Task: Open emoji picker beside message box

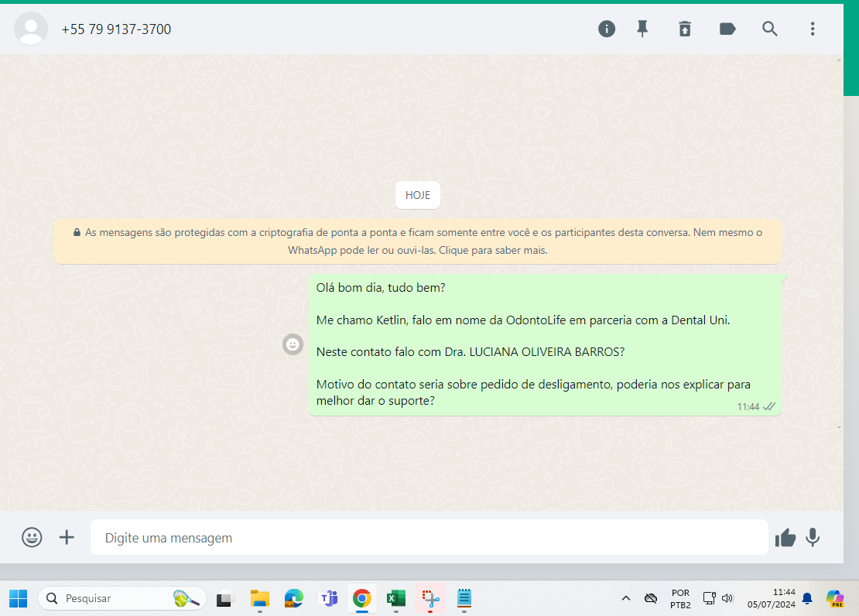Action: (32, 537)
